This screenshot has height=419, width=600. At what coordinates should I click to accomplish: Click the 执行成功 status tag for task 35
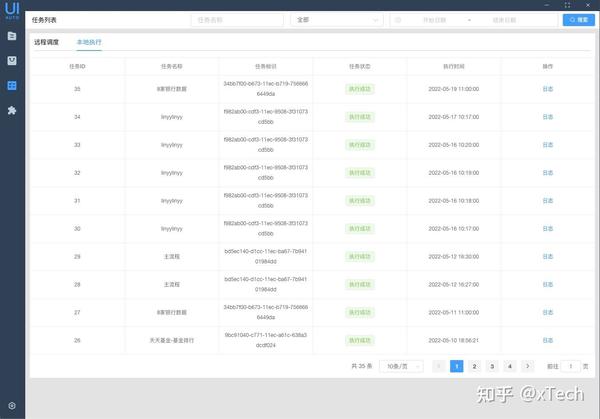point(360,89)
